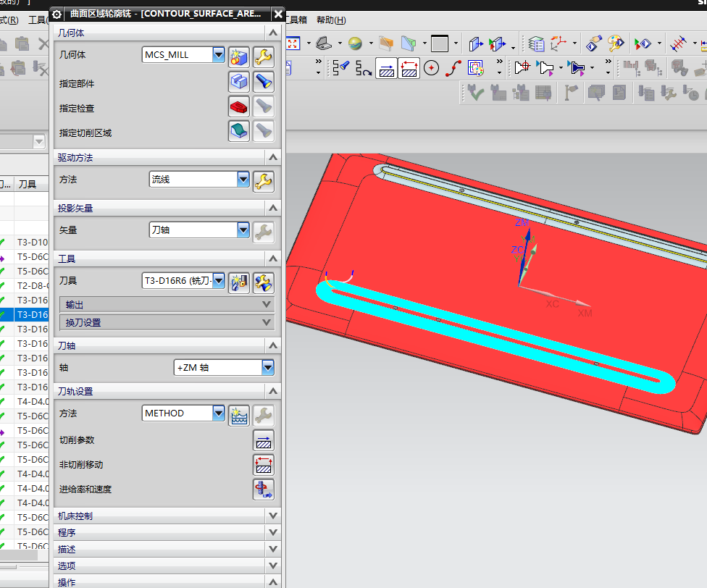Viewport: 707px width, 588px height.
Task: Open the 帮助(H) menu
Action: pyautogui.click(x=331, y=20)
